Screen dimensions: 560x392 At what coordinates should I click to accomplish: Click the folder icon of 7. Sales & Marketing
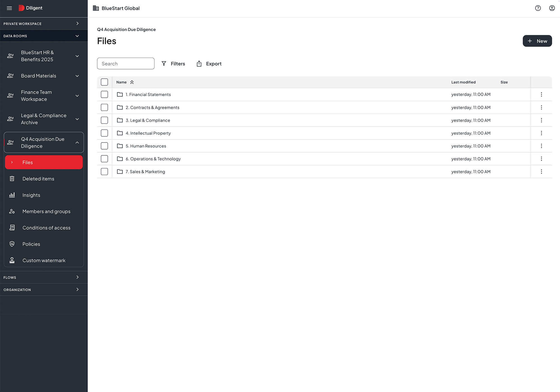pos(120,172)
